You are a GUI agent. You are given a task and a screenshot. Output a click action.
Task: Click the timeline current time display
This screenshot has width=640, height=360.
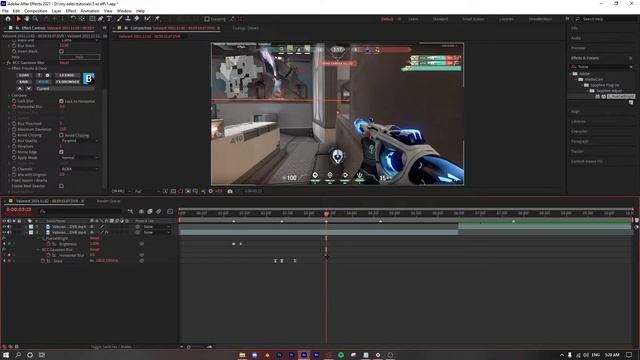pos(18,210)
